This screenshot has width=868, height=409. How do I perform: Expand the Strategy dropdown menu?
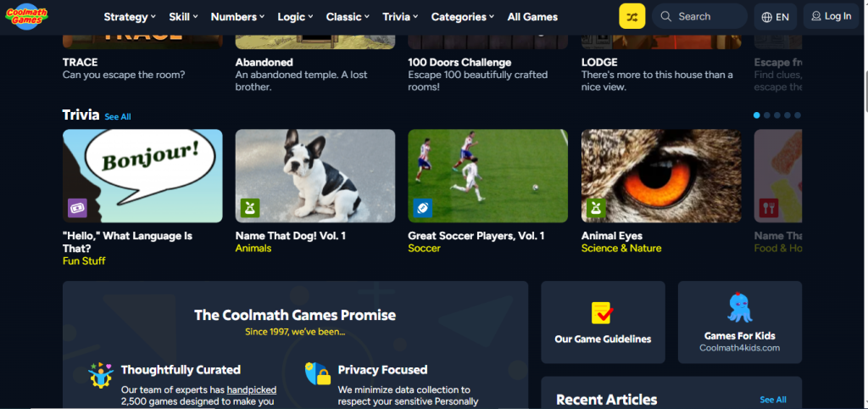click(x=130, y=17)
